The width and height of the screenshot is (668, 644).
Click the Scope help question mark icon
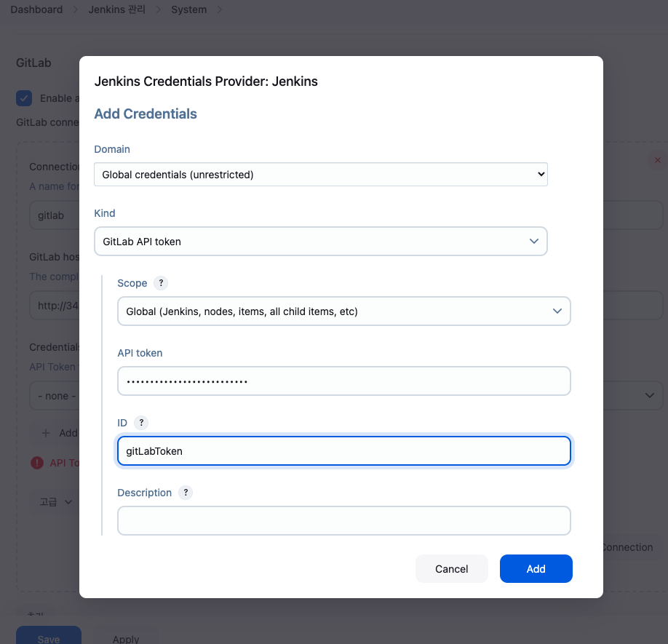(161, 283)
